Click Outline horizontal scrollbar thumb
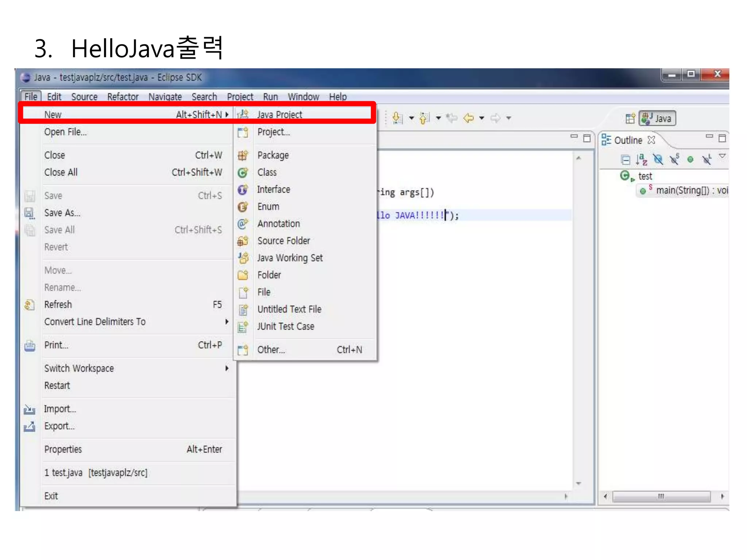The image size is (747, 560). coord(661,496)
